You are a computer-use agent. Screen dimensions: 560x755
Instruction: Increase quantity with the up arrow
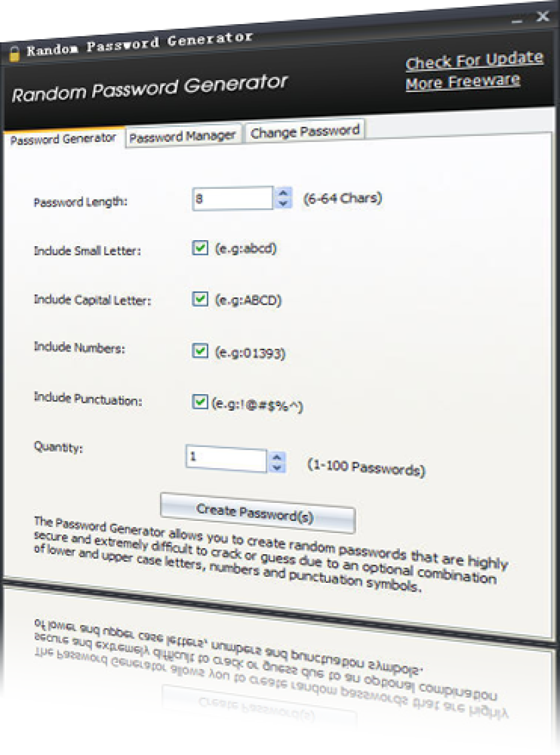(x=277, y=457)
